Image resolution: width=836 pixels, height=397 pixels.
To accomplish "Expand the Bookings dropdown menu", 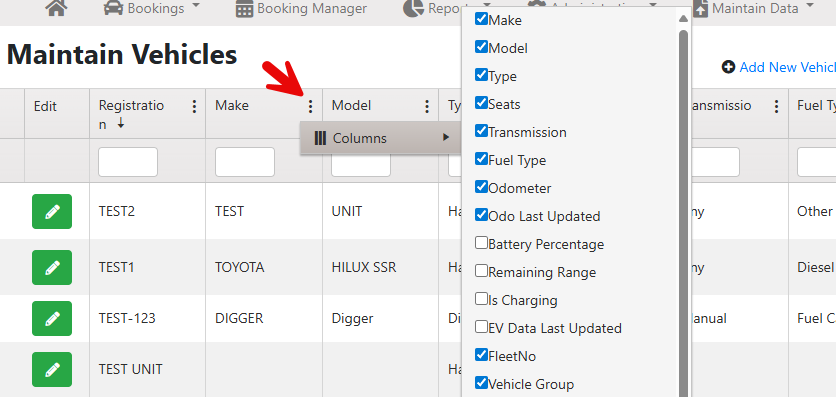I will click(x=151, y=9).
